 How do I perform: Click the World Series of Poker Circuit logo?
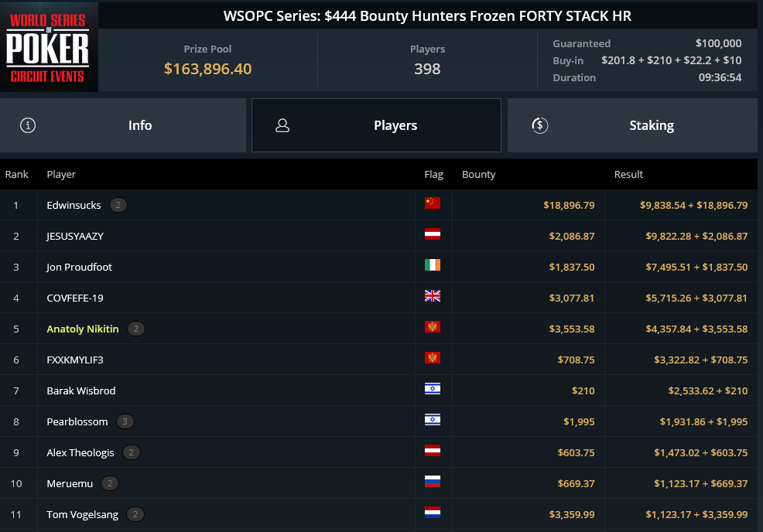49,47
